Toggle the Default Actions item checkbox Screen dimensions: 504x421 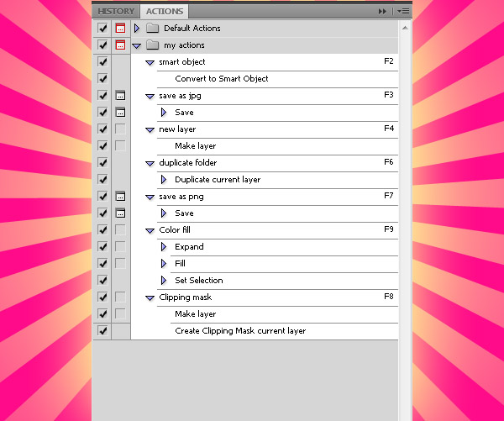pyautogui.click(x=102, y=29)
